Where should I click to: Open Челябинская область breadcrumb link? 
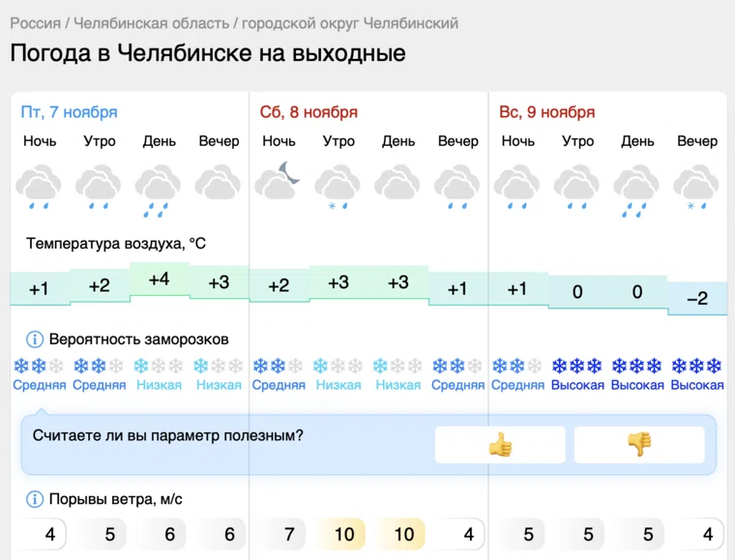[x=152, y=23]
